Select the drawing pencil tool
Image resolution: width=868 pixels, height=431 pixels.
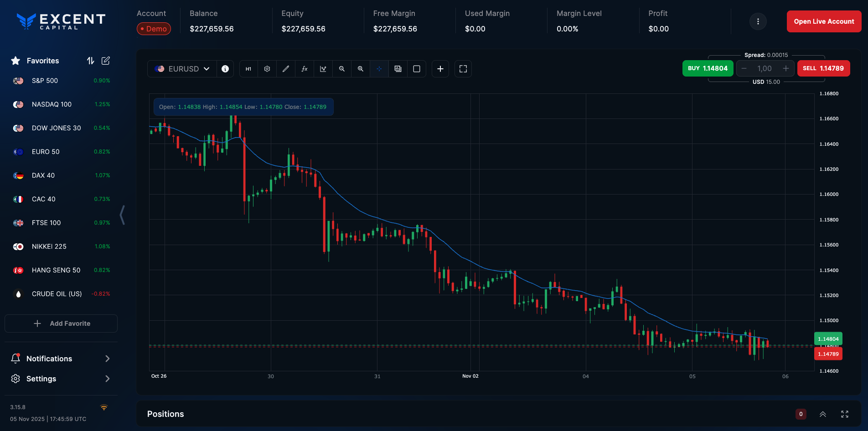286,69
